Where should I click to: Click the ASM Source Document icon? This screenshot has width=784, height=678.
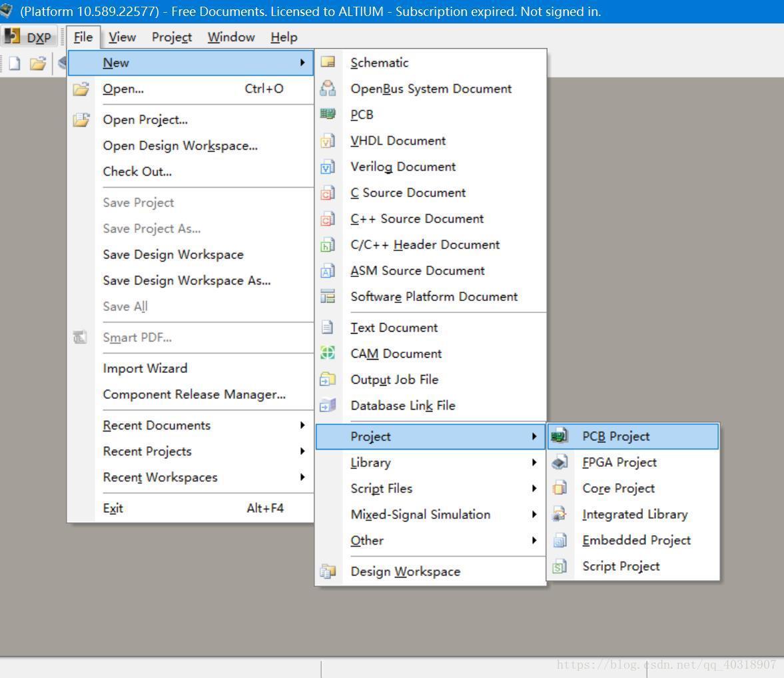[328, 270]
